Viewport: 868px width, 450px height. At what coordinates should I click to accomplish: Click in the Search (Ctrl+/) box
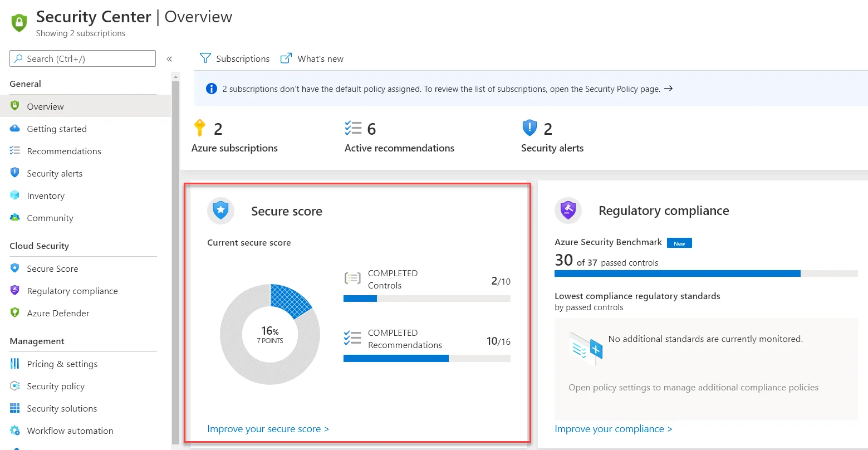tap(82, 58)
